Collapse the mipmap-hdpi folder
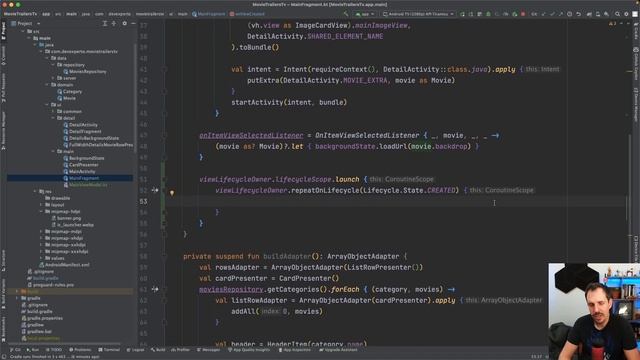Screen dimensions: 640x360 [42, 211]
